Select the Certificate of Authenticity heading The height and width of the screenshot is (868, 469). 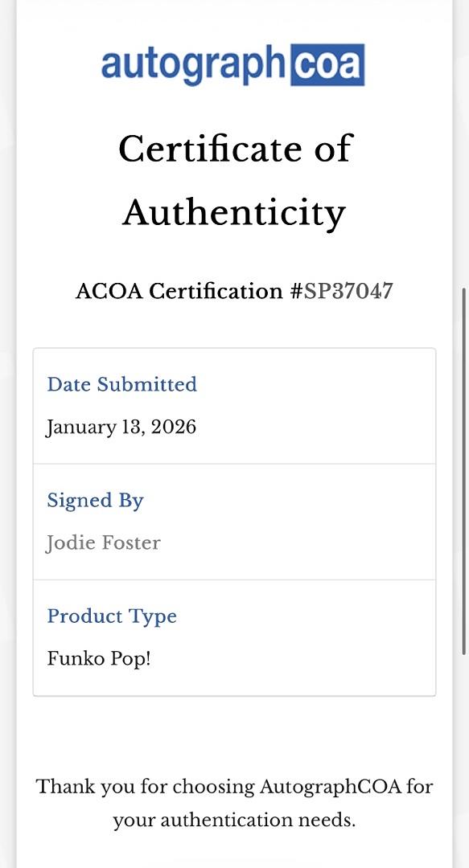click(x=235, y=180)
